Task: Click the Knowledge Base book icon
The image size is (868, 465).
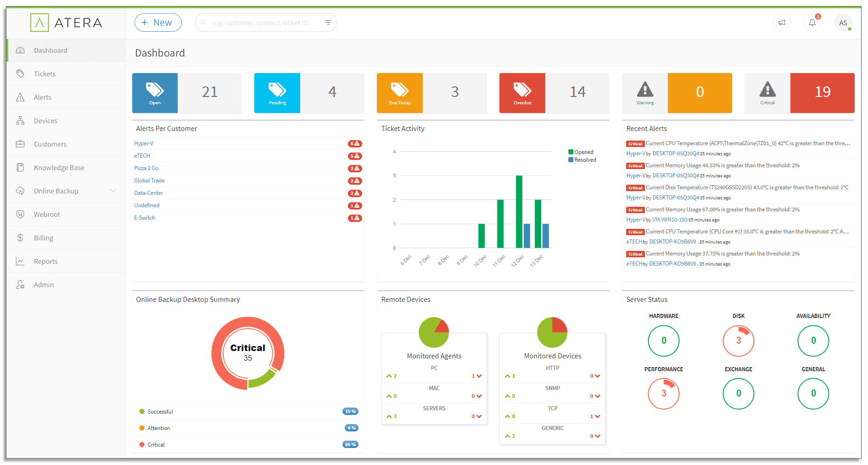Action: pos(20,168)
